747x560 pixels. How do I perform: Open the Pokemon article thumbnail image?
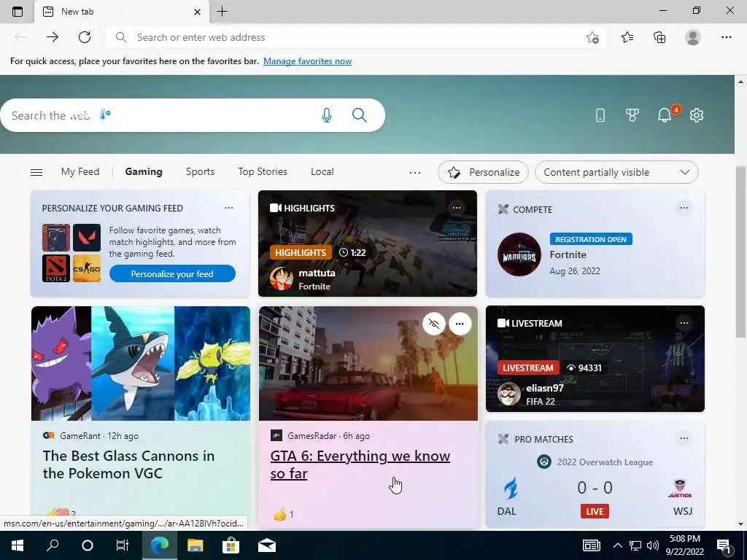pos(141,363)
